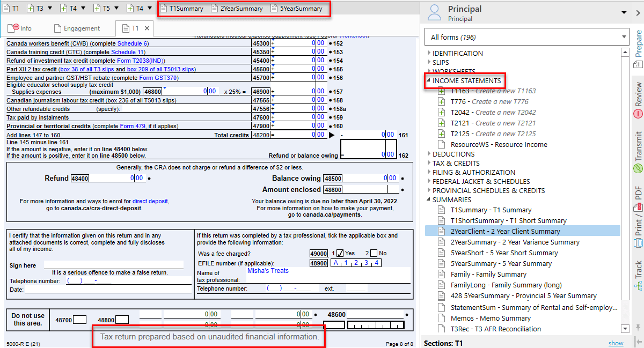Click the Name of tax professional field
Image resolution: width=644 pixels, height=348 pixels.
[327, 275]
